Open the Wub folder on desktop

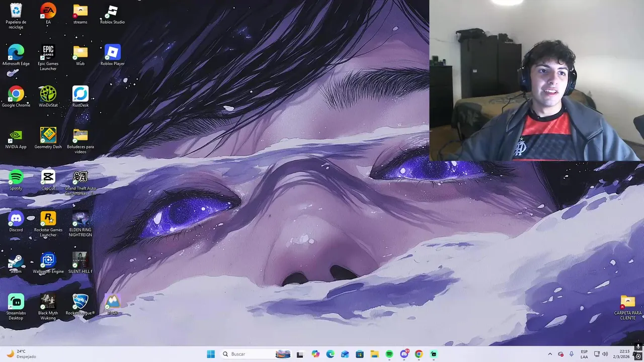[80, 55]
